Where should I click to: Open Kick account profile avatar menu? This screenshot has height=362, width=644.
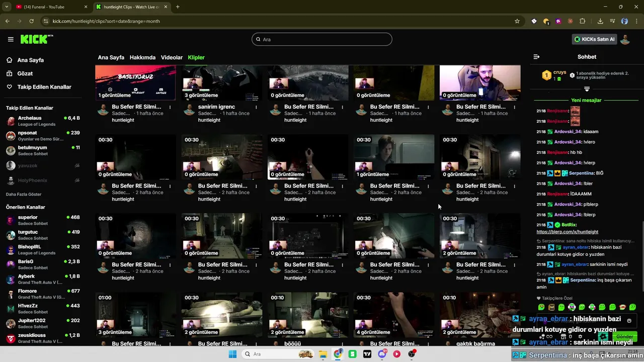click(x=625, y=39)
